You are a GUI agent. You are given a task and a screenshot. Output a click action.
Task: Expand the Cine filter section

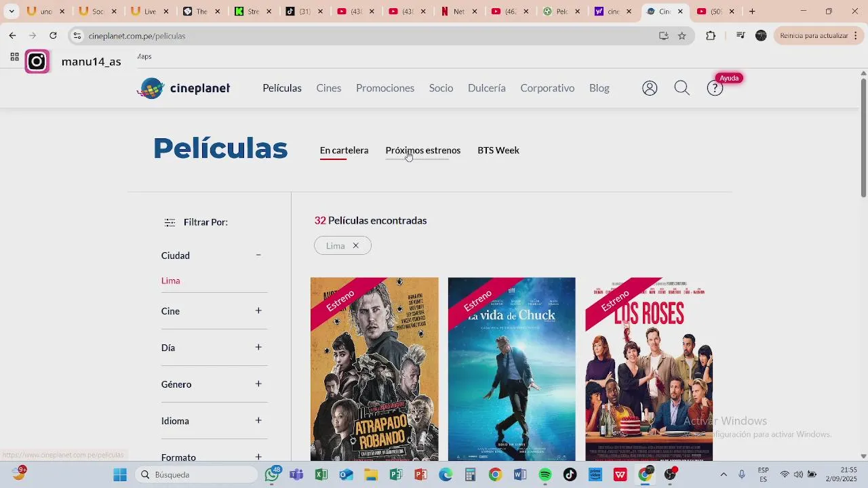coord(258,311)
